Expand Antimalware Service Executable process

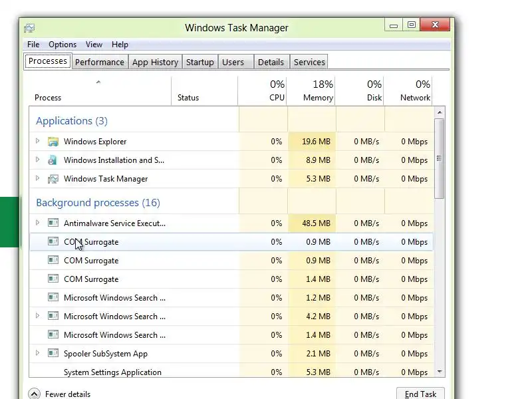coord(38,223)
